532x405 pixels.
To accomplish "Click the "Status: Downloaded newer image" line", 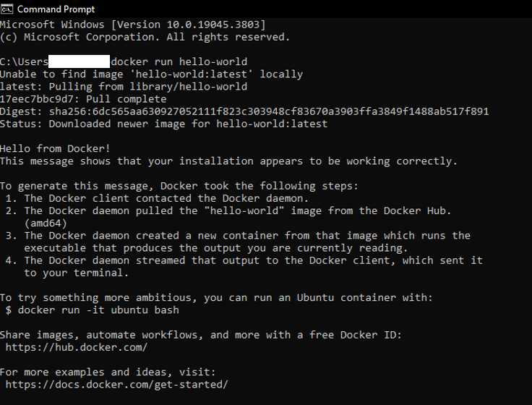I will [163, 124].
